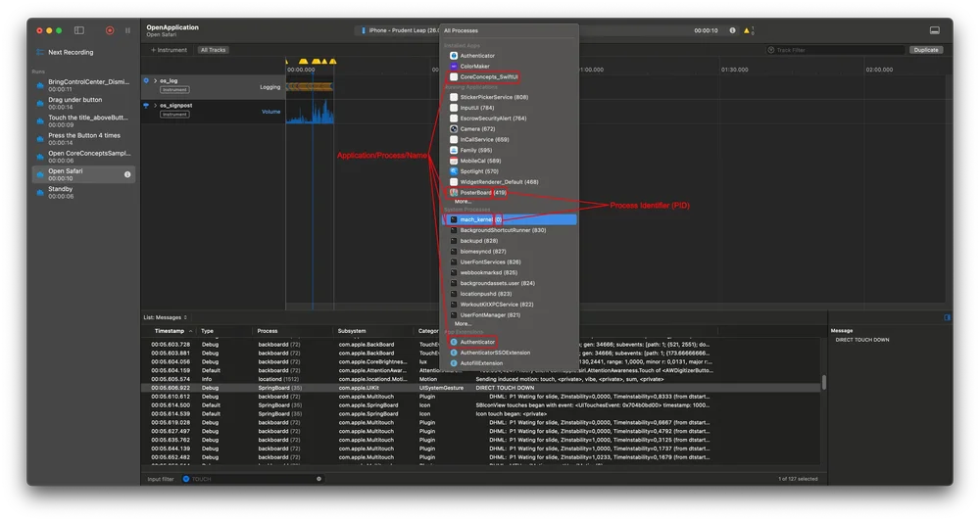Viewport: 980px width, 521px height.
Task: Click the run icon beside Touch the title_aboveButt...
Action: click(x=40, y=121)
